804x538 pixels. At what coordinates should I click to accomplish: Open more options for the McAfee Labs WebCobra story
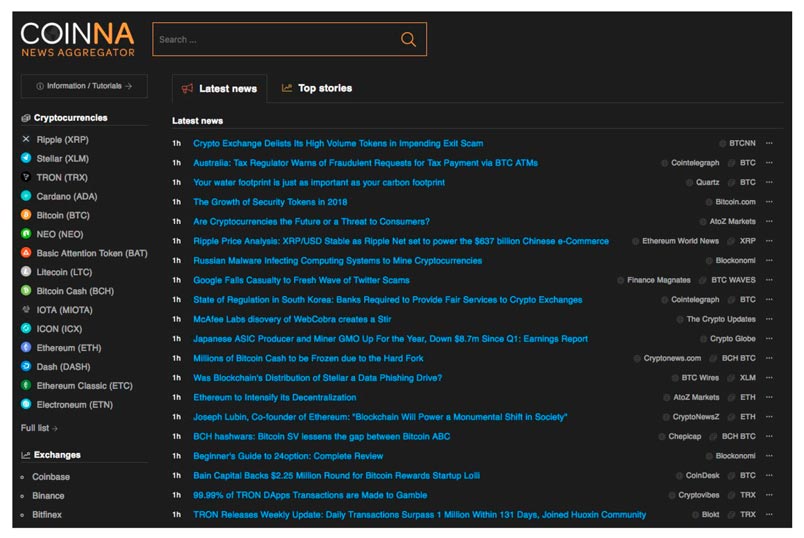[x=769, y=319]
